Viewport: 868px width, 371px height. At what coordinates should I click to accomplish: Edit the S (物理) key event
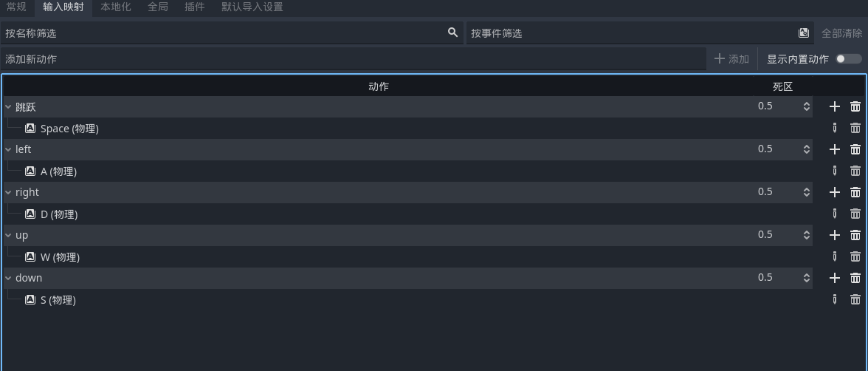(834, 299)
